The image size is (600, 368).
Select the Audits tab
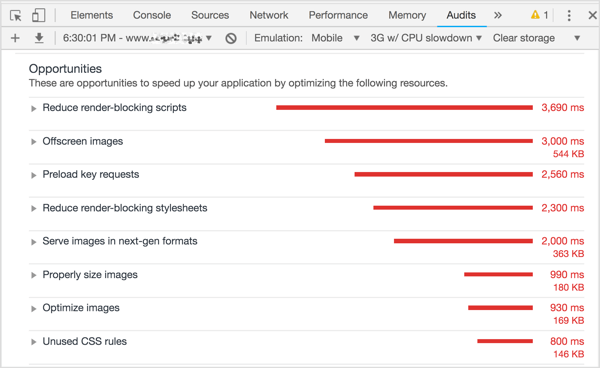tap(461, 15)
